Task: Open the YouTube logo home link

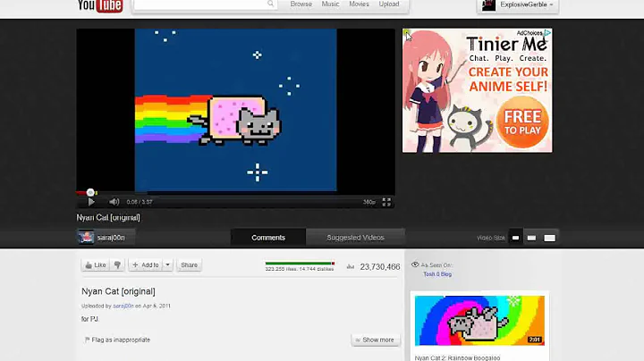Action: (100, 5)
